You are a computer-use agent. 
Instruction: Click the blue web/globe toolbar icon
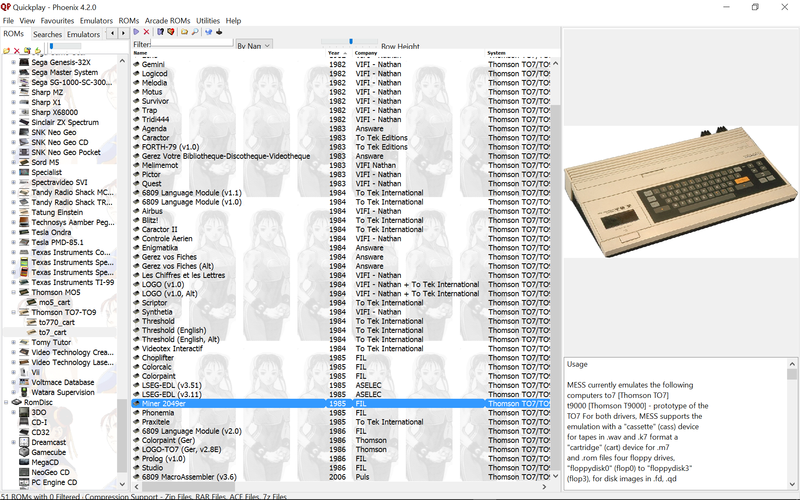pyautogui.click(x=209, y=32)
